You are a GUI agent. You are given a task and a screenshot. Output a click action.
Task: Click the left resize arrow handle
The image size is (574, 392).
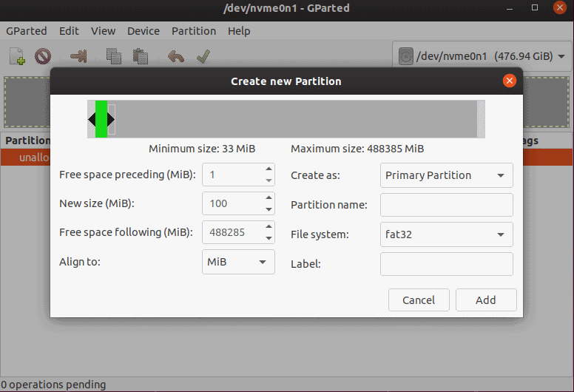[x=92, y=119]
